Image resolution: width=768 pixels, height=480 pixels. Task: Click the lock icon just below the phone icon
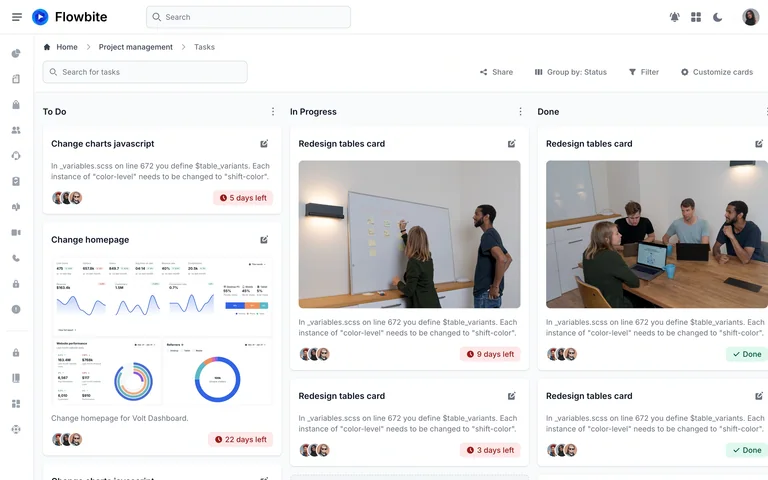pos(16,284)
